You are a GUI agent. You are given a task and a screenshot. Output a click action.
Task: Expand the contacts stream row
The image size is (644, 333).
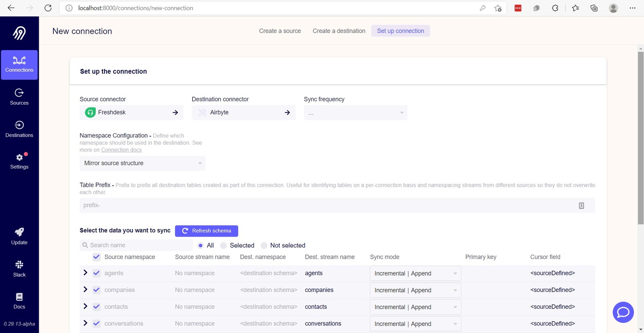(x=85, y=306)
